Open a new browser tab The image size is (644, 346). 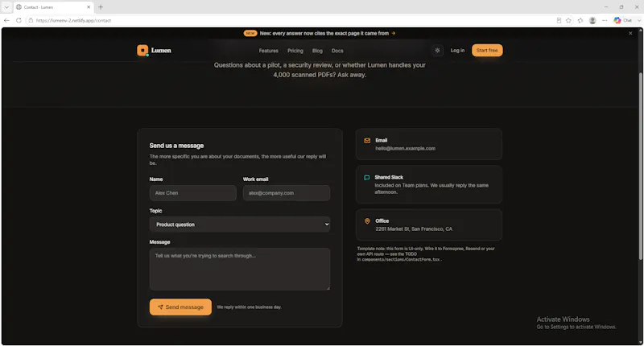pyautogui.click(x=101, y=7)
